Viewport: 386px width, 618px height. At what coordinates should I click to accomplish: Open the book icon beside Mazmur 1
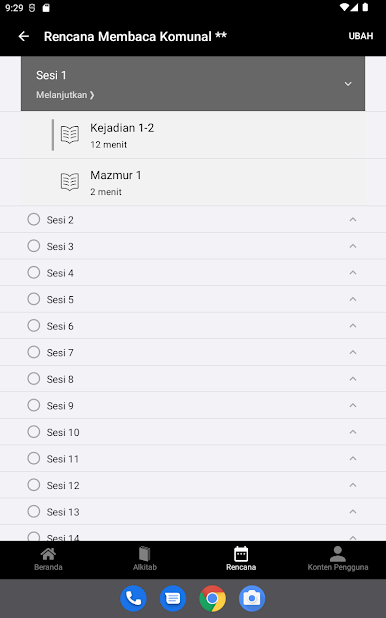point(70,182)
